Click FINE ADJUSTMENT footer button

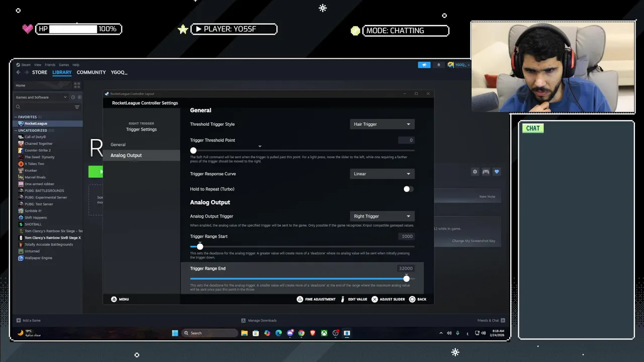pos(316,299)
